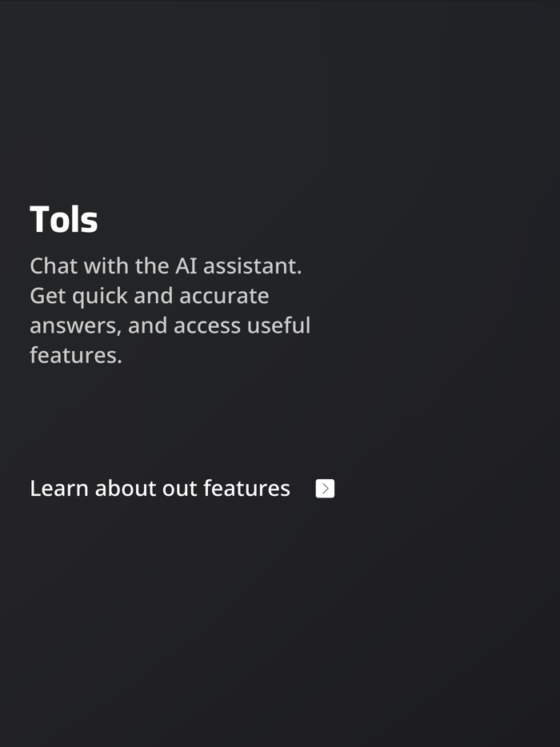Image resolution: width=560 pixels, height=747 pixels.
Task: Hit the arrow icon after 'Learn about out features'
Action: coord(325,488)
